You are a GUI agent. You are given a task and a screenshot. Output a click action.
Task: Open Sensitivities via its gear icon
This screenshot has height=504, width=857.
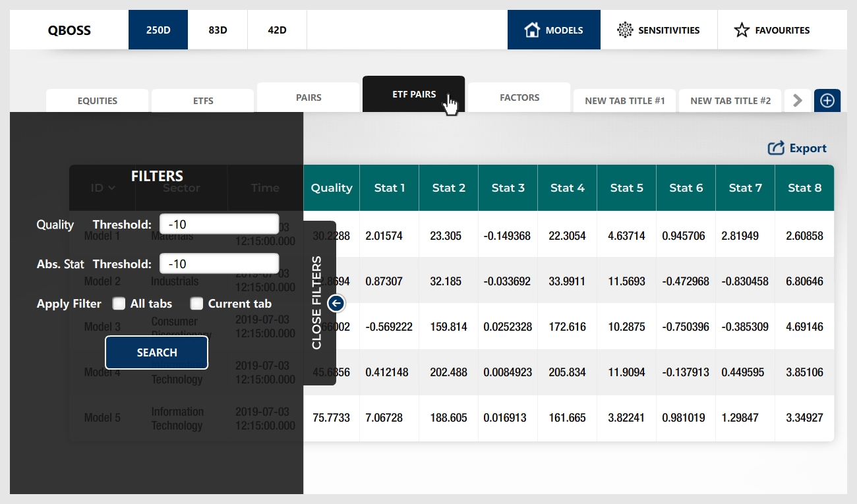pyautogui.click(x=624, y=30)
